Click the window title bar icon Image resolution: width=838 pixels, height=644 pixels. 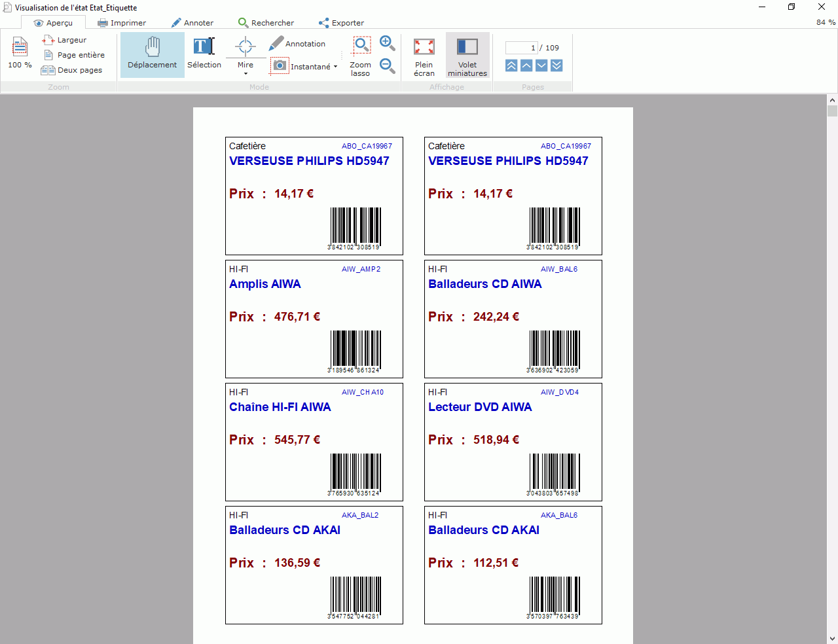coord(7,7)
